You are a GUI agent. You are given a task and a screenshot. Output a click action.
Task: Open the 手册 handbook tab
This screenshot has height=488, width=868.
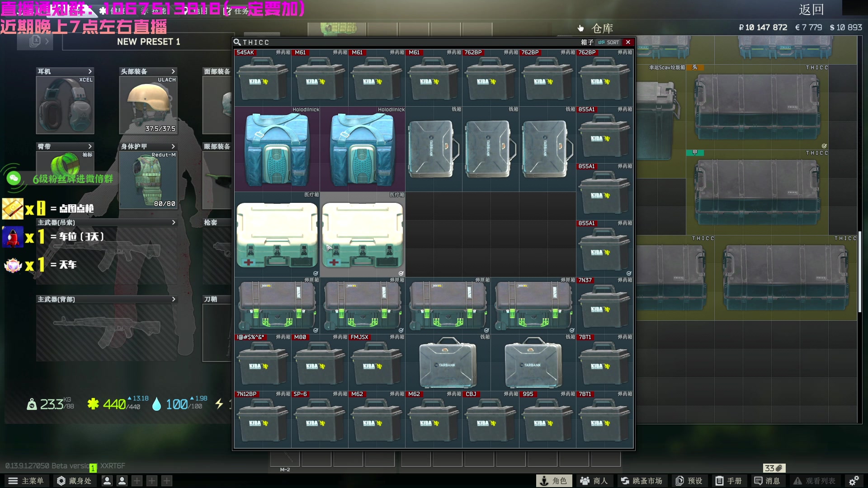pyautogui.click(x=729, y=481)
